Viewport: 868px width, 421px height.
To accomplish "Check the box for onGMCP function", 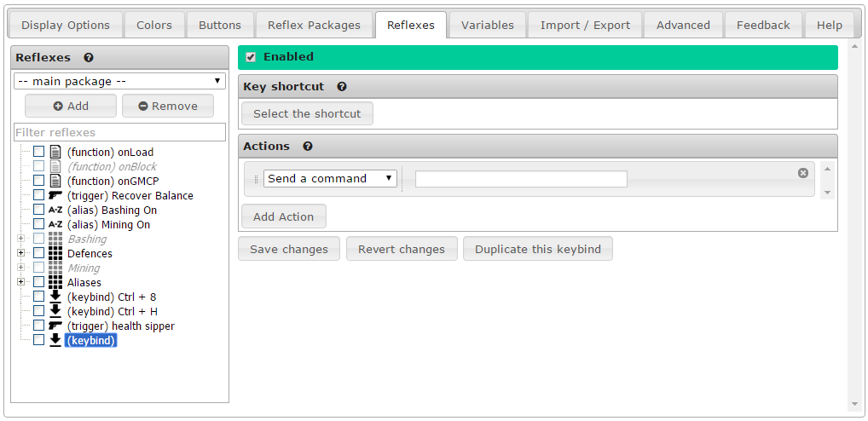I will (38, 182).
